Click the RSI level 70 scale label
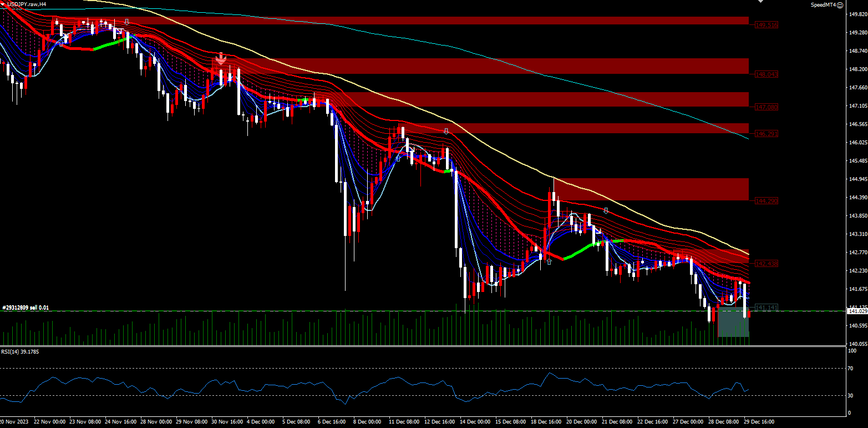868x428 pixels. point(849,368)
